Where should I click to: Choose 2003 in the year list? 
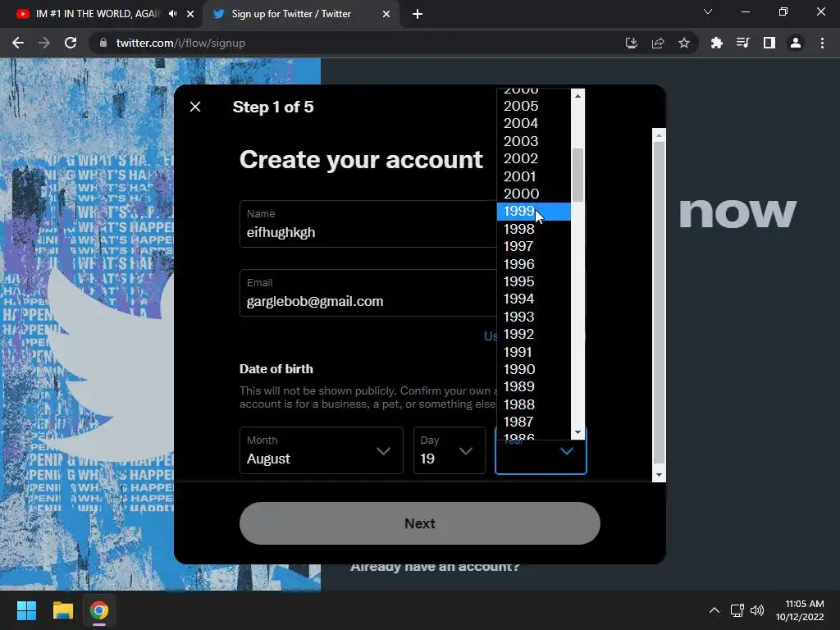[x=533, y=141]
